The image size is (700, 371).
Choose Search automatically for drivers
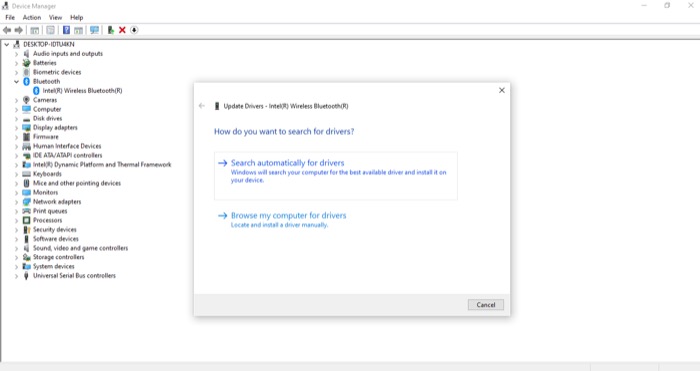[336, 175]
